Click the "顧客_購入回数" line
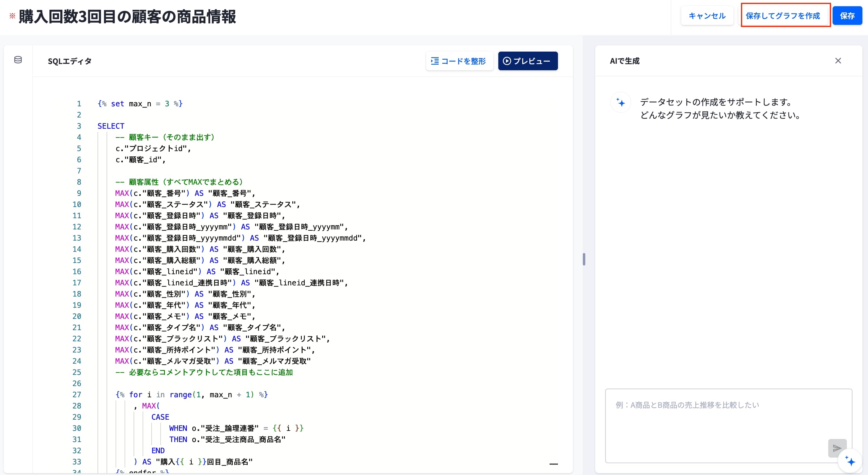This screenshot has width=868, height=475. pos(200,249)
